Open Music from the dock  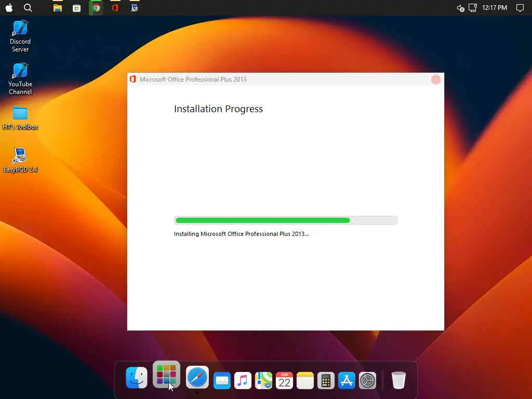(x=243, y=380)
